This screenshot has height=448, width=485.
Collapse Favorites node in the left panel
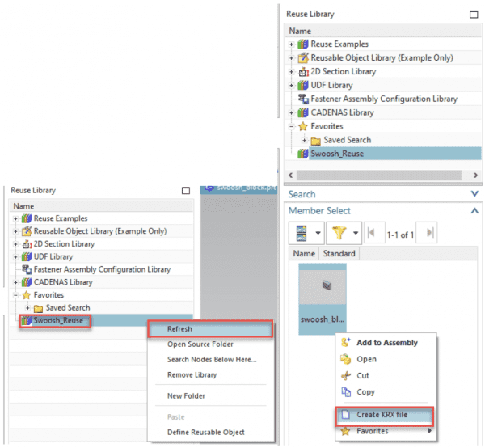point(15,295)
